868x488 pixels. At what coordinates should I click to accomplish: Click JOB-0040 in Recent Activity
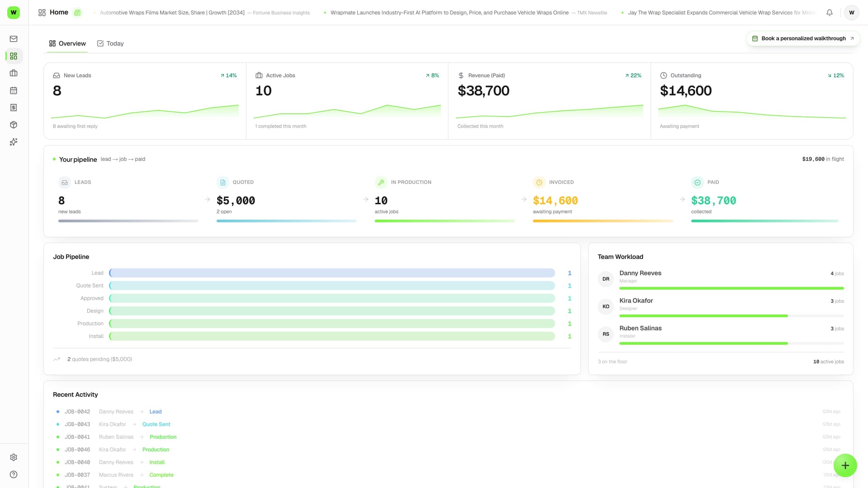click(x=77, y=462)
